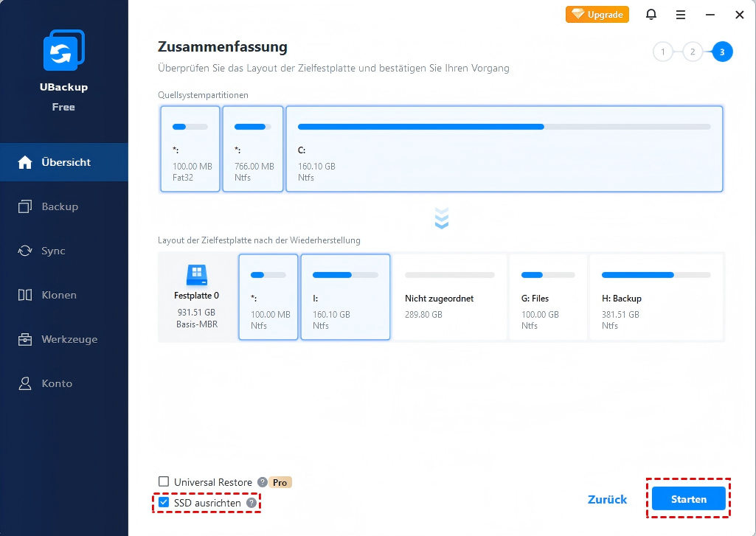The width and height of the screenshot is (756, 536).
Task: Click the notification bell icon
Action: [651, 14]
